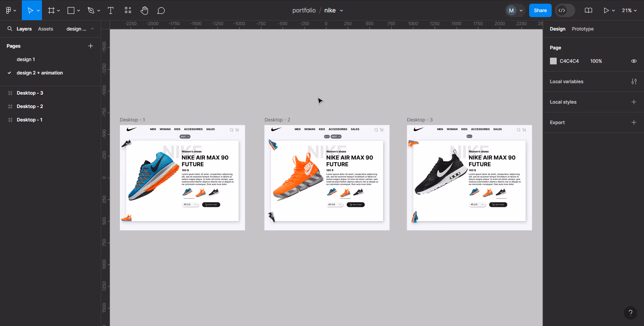Select the Frame tool
This screenshot has width=644, height=326.
point(51,10)
